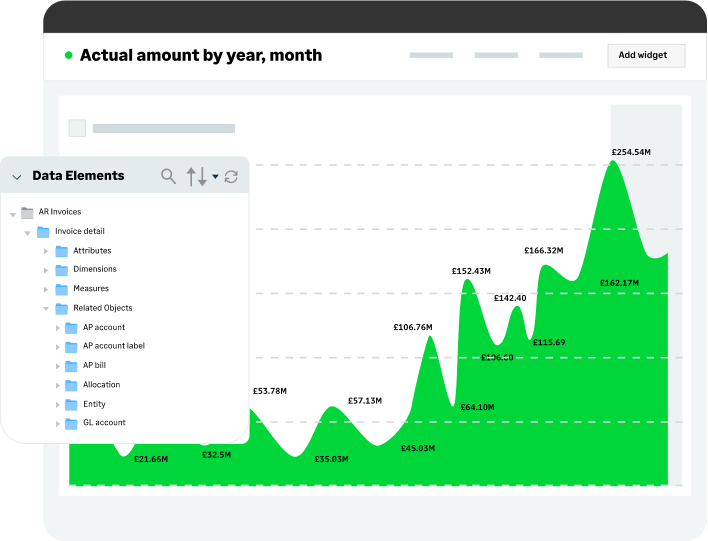Click the AP bill tree entry
This screenshot has width=708, height=541.
94,365
